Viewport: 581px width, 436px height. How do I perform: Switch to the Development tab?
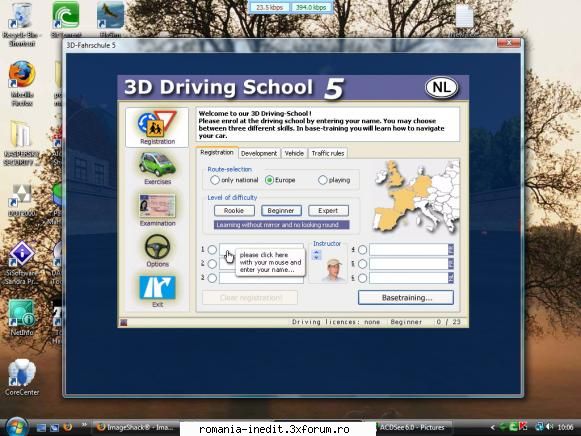point(259,153)
